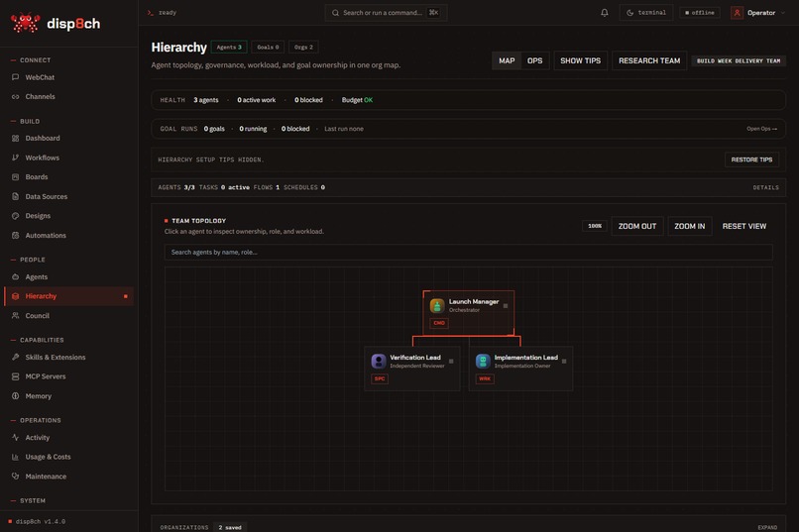Open Designs palette icon
Viewport: 799px width, 532px height.
point(15,216)
